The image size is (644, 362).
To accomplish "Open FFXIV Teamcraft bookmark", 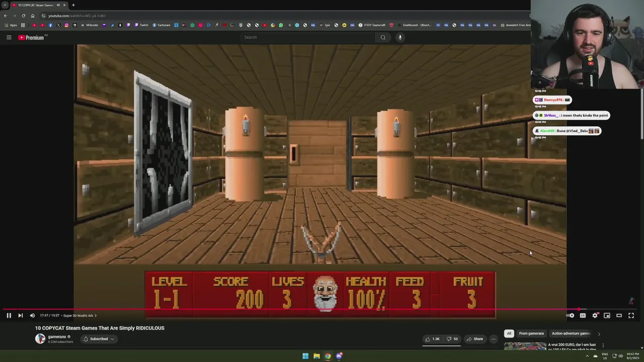I will point(372,25).
